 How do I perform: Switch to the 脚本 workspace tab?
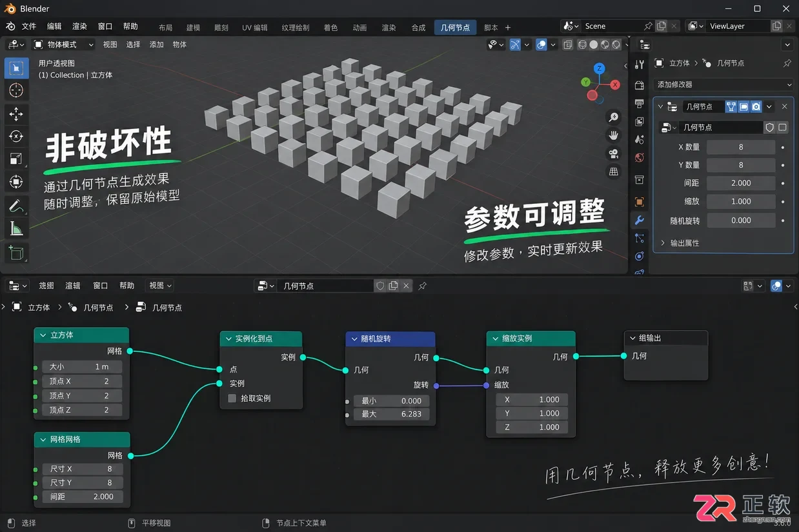click(x=491, y=28)
